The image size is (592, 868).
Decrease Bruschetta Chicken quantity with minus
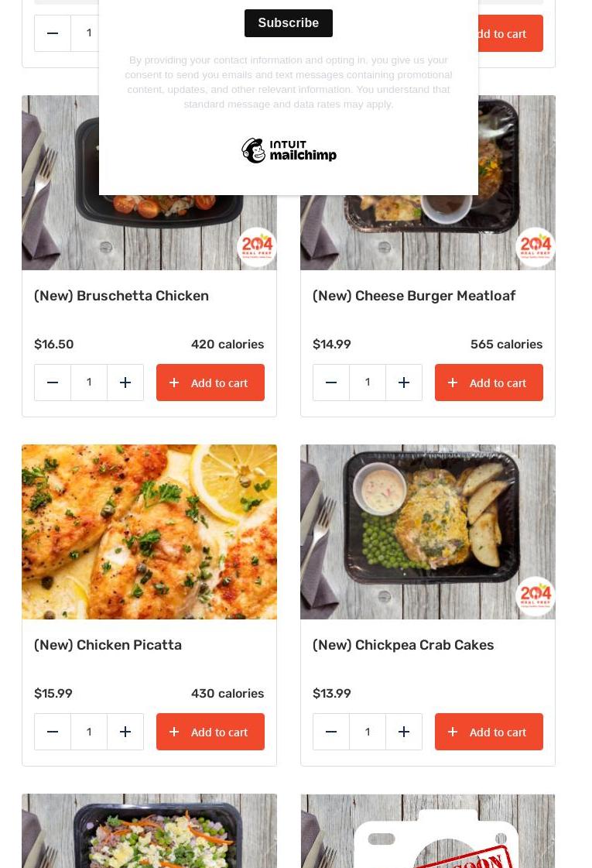point(53,383)
